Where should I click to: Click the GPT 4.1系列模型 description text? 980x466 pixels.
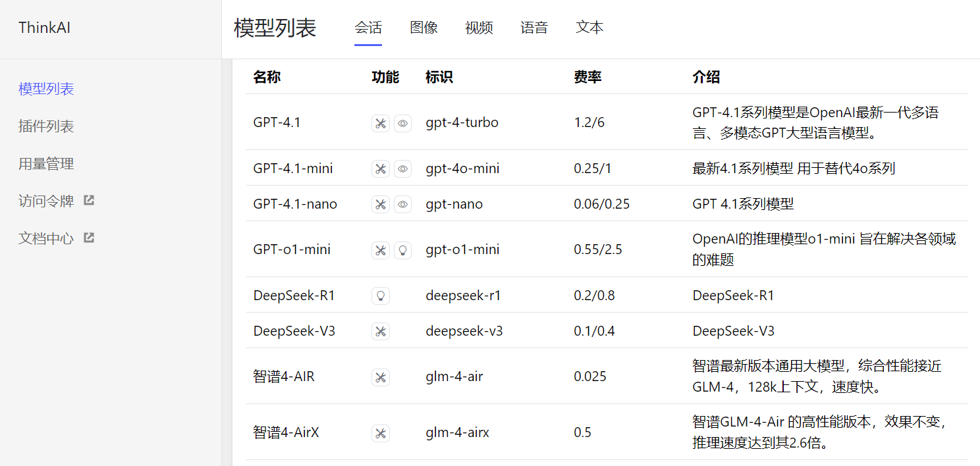[x=743, y=204]
